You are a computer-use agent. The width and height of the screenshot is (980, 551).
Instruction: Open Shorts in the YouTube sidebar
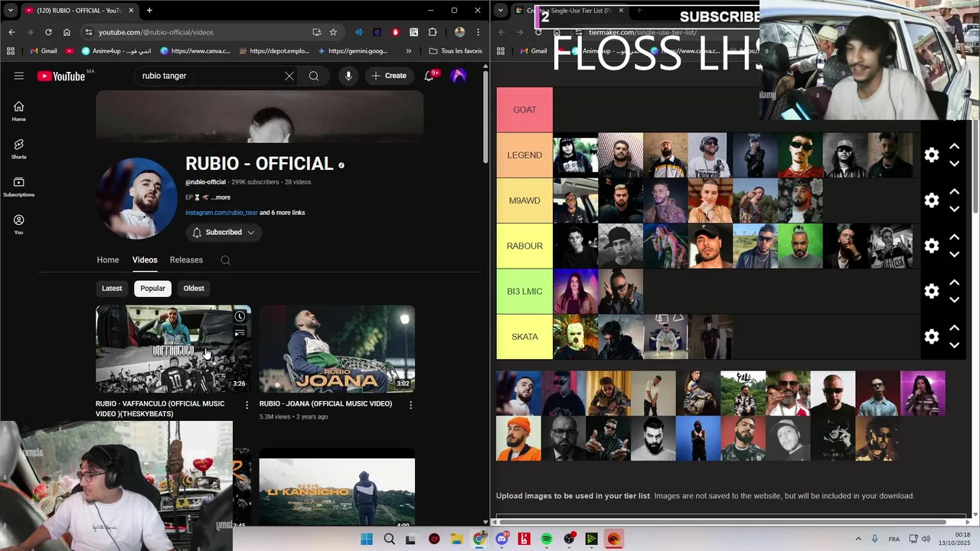19,149
